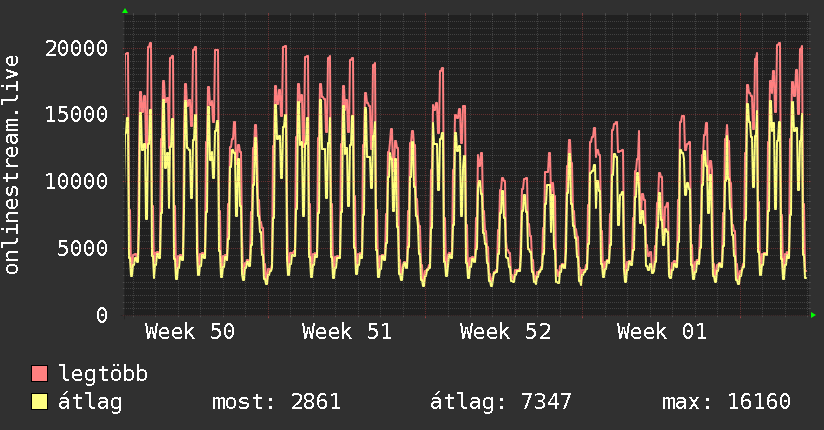
Task: Click the 'most: 2861' current value
Action: point(277,402)
